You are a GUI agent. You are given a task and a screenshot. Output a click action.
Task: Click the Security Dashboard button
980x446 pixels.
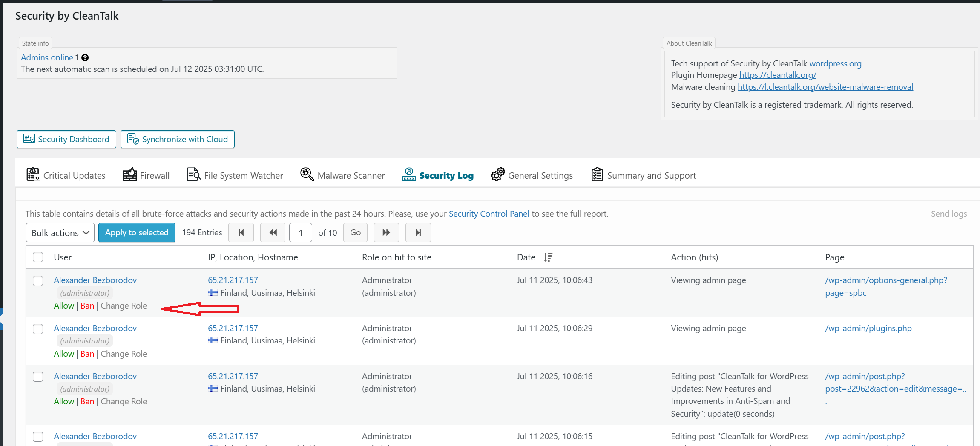[66, 139]
